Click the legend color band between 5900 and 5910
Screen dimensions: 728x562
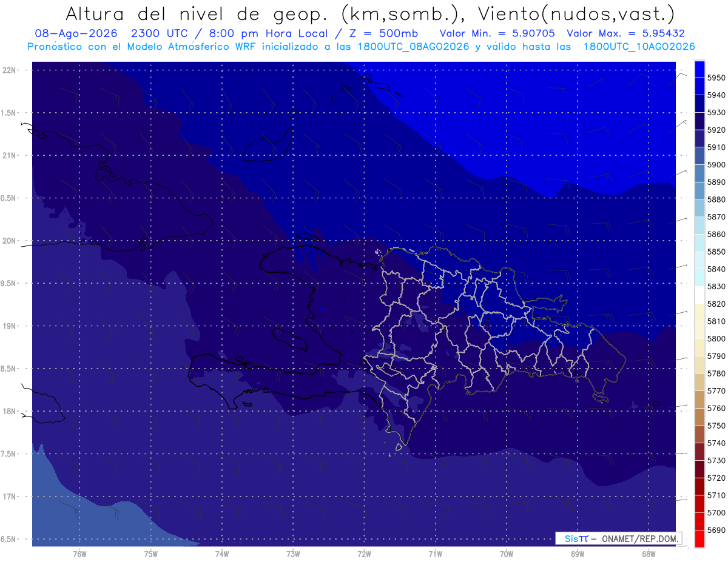point(699,156)
